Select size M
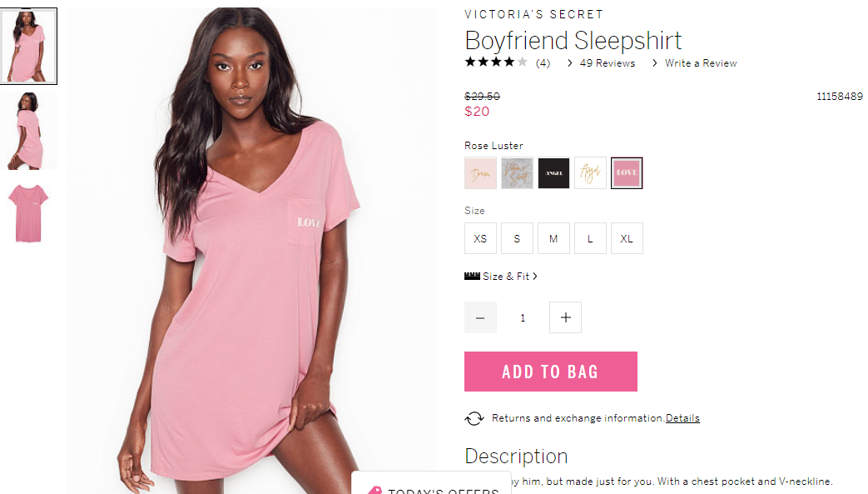This screenshot has height=494, width=868. [553, 238]
